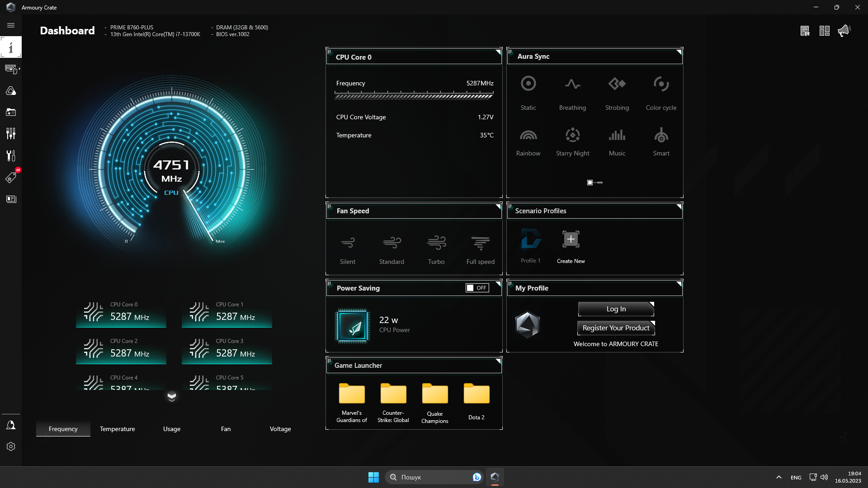The image size is (868, 488).
Task: Choose the Starry Night Aura effect
Action: 572,140
